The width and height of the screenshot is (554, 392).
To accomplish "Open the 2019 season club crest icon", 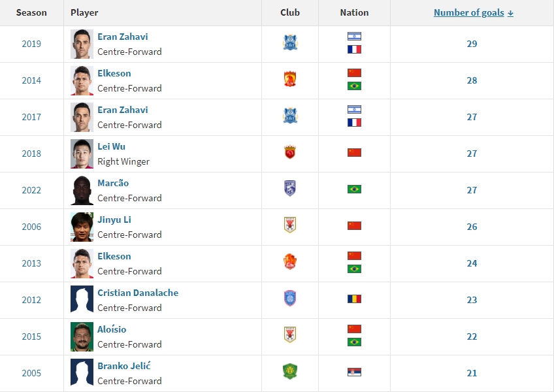I will click(290, 43).
